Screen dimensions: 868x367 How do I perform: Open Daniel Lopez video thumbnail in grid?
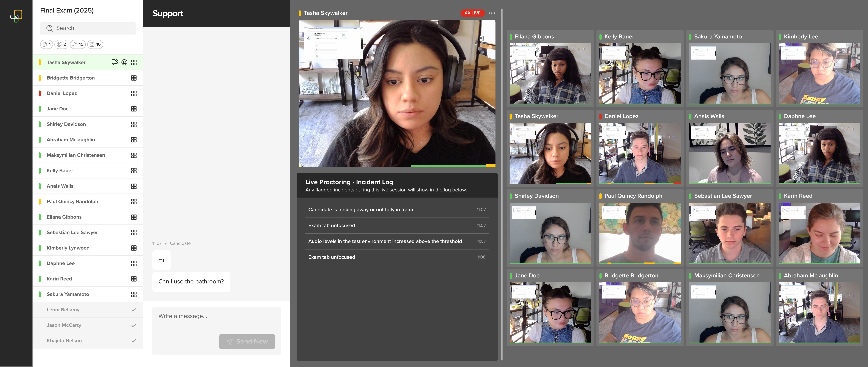(640, 153)
